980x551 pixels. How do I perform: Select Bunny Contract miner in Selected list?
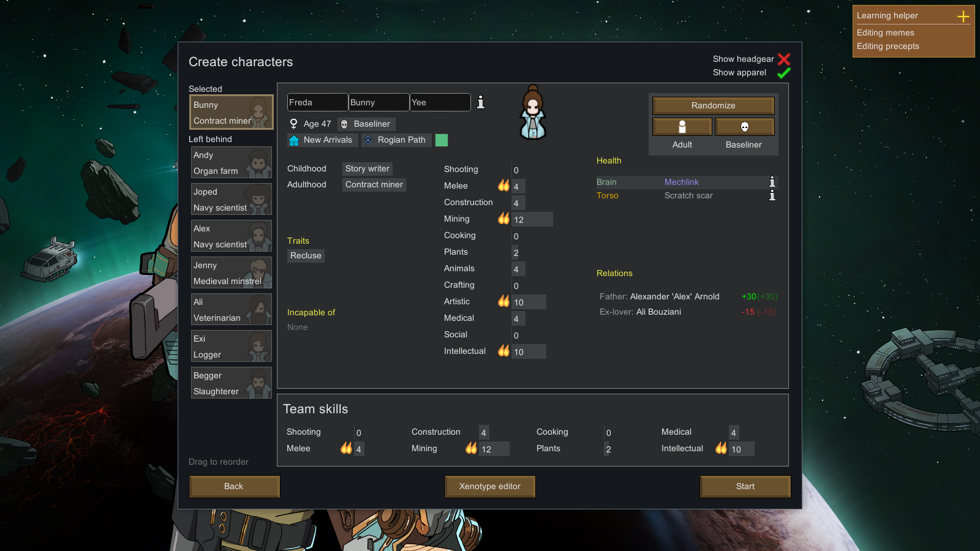tap(232, 112)
